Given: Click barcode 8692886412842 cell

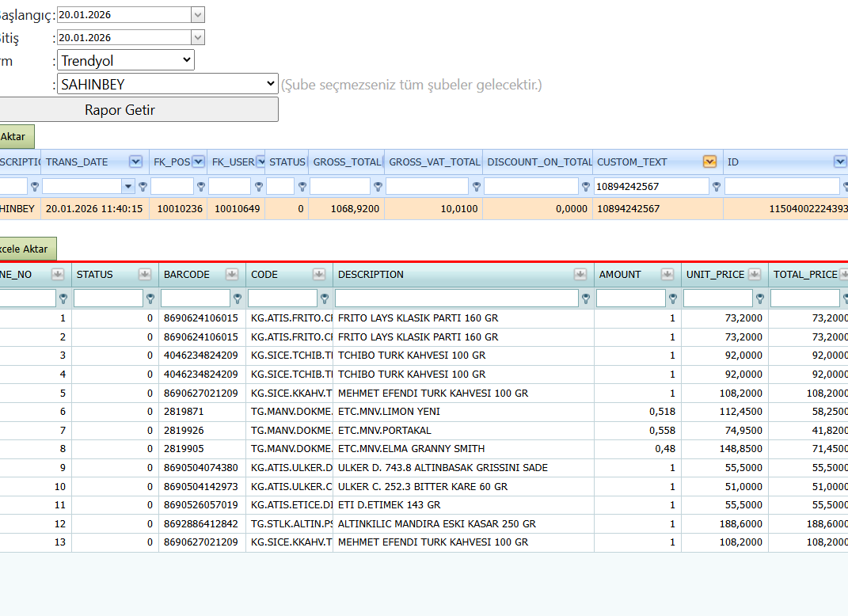Looking at the screenshot, I should 202,524.
